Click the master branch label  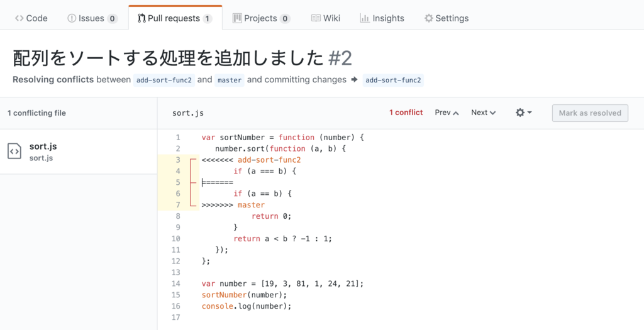click(x=230, y=80)
